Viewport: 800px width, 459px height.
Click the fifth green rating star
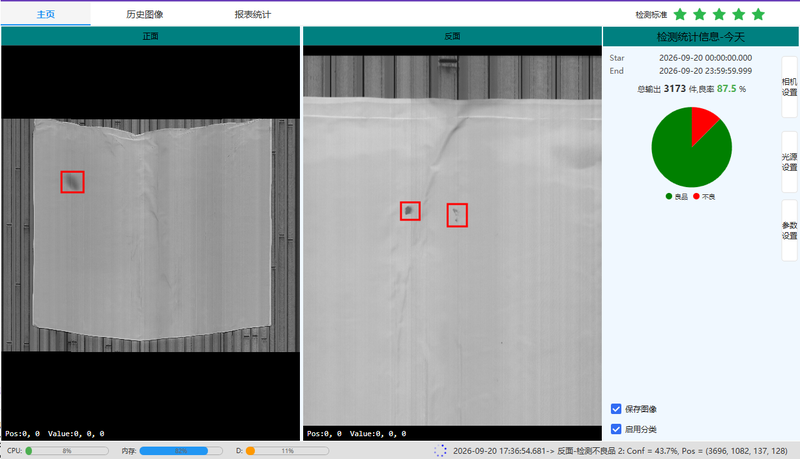point(758,14)
